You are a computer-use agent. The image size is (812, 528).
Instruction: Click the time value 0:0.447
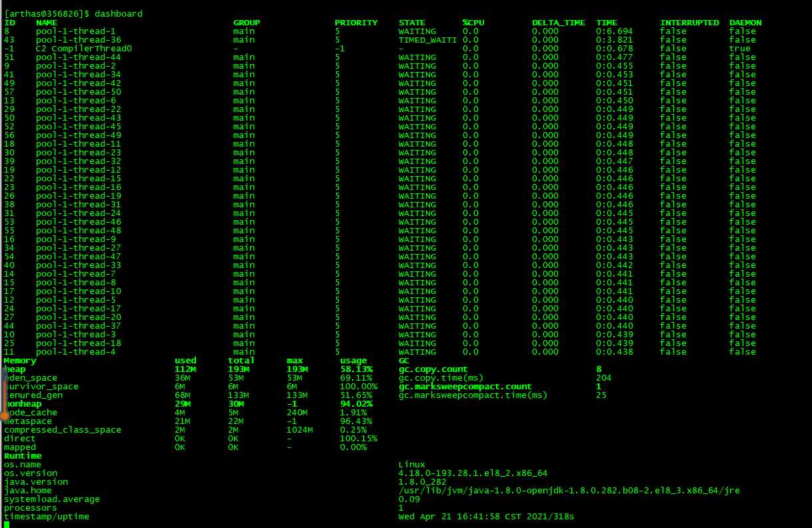pos(615,161)
